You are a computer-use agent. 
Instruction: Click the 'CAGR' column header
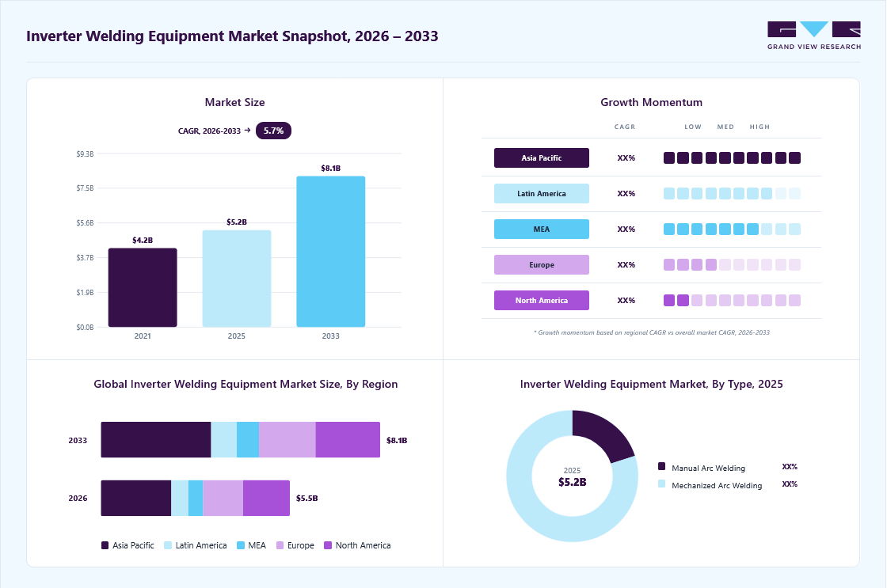(x=625, y=127)
